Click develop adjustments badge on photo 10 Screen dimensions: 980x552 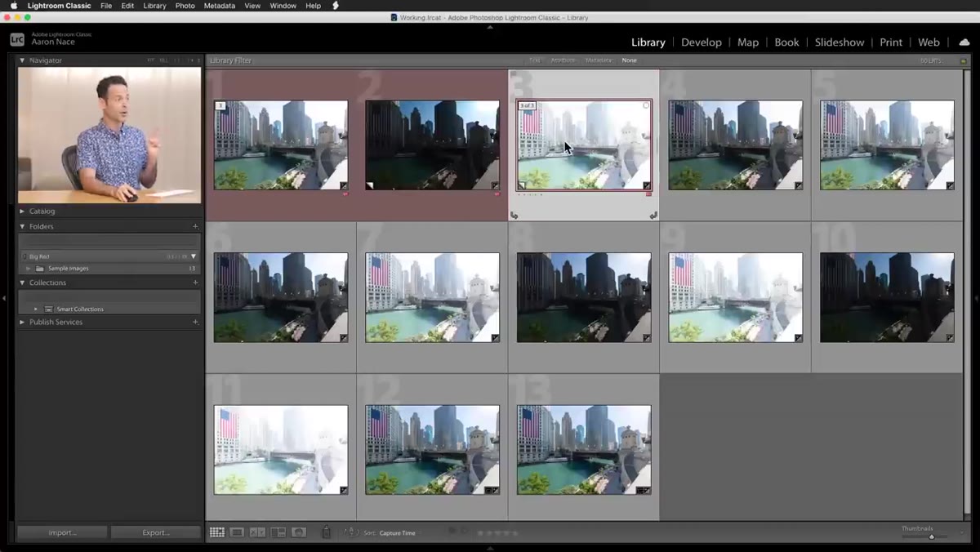tap(950, 337)
